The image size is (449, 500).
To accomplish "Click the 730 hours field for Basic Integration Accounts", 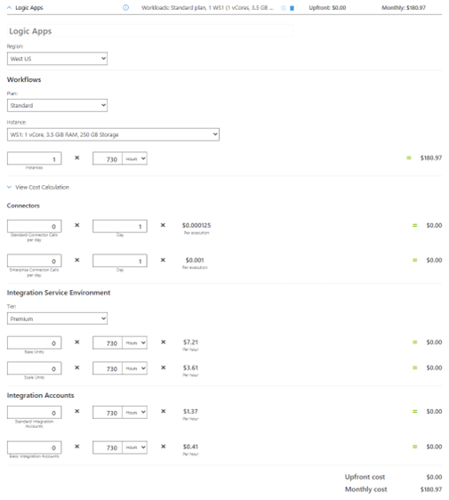I will pos(108,447).
